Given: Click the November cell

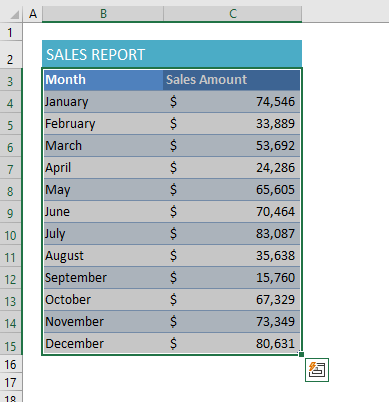Looking at the screenshot, I should point(103,322).
